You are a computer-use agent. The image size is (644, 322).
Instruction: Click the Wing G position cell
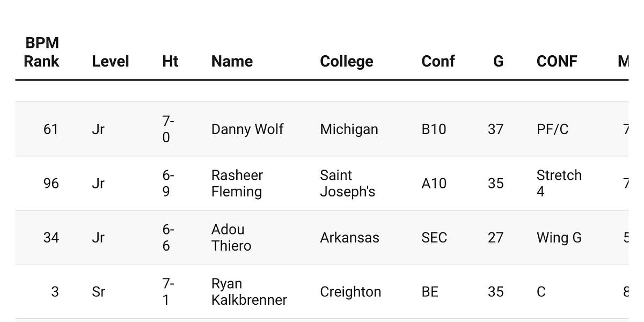coord(559,237)
